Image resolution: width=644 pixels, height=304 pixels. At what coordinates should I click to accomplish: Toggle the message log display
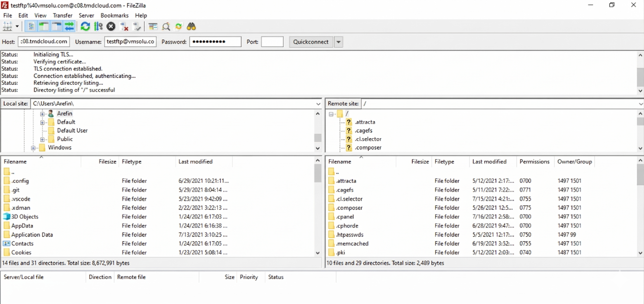click(x=31, y=26)
